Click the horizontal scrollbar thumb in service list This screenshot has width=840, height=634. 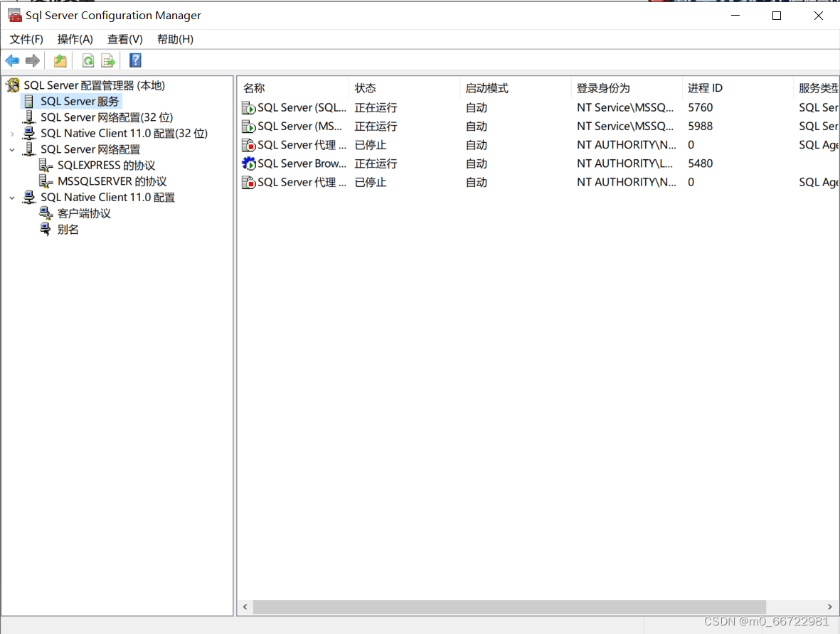(509, 607)
